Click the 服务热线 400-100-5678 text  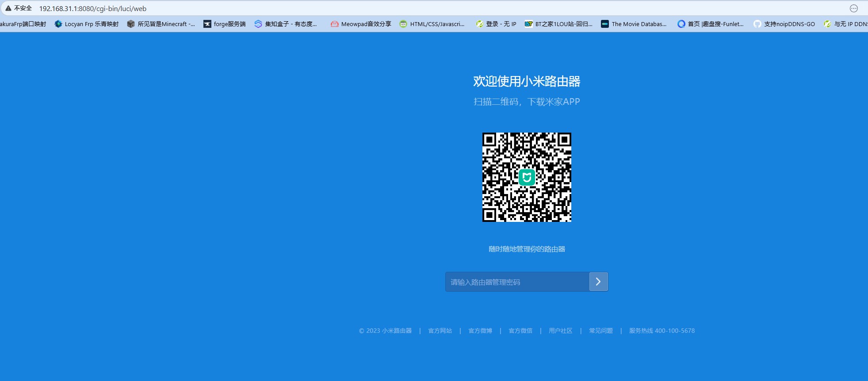(662, 331)
